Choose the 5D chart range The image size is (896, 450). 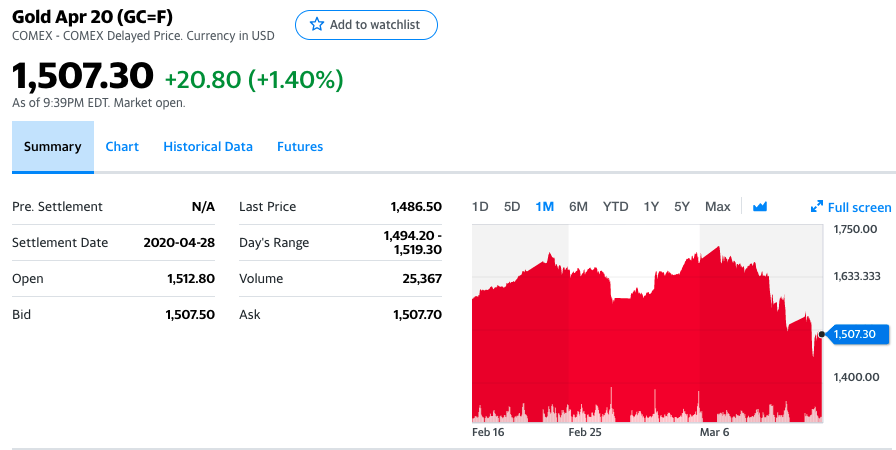click(512, 207)
